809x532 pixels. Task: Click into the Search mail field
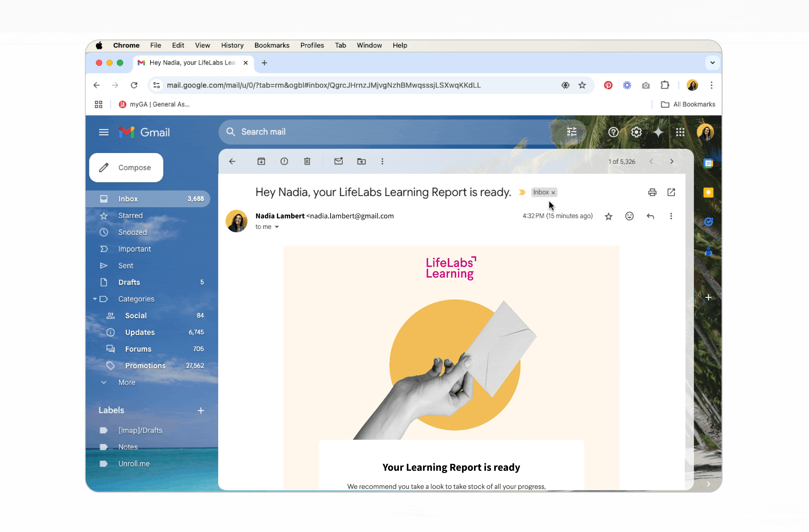click(374, 132)
